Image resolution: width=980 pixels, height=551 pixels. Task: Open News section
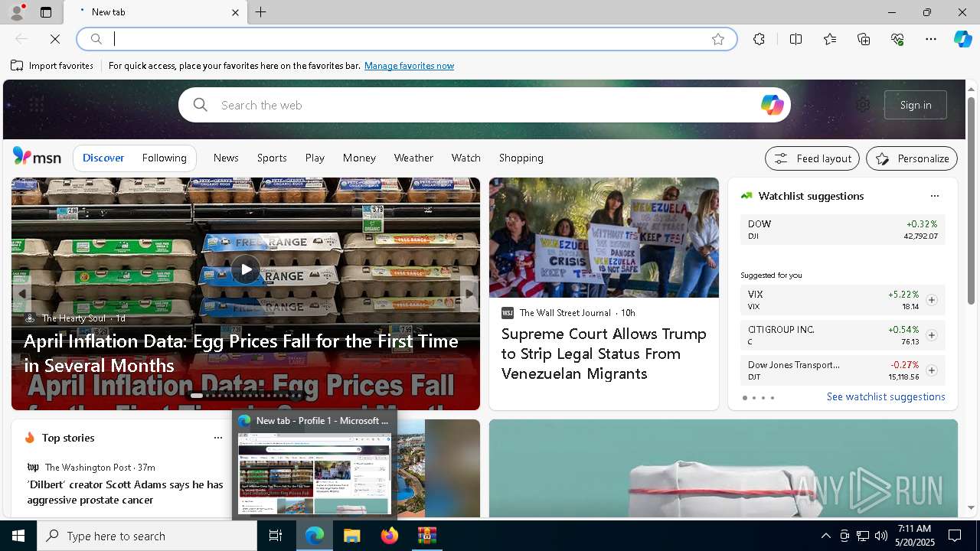[x=226, y=158]
